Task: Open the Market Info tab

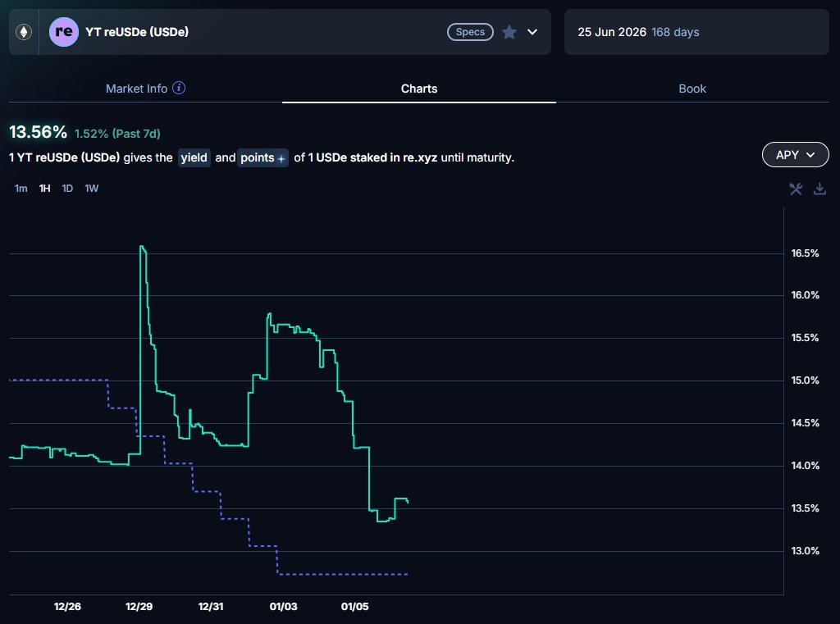Action: pyautogui.click(x=135, y=88)
